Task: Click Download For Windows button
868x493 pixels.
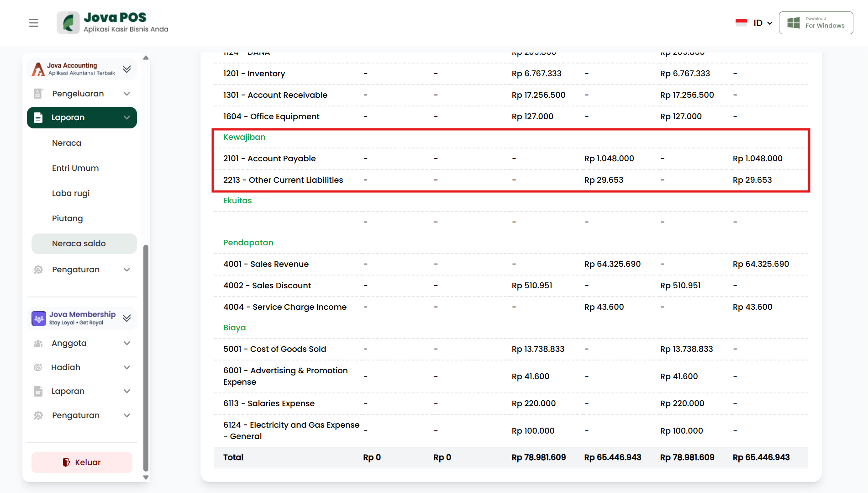Action: tap(816, 23)
